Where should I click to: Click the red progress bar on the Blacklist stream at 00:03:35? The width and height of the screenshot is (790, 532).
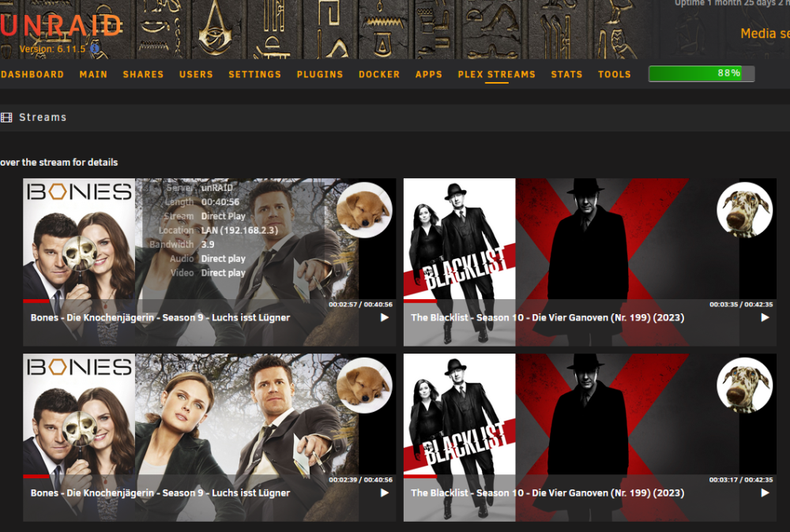coord(419,301)
